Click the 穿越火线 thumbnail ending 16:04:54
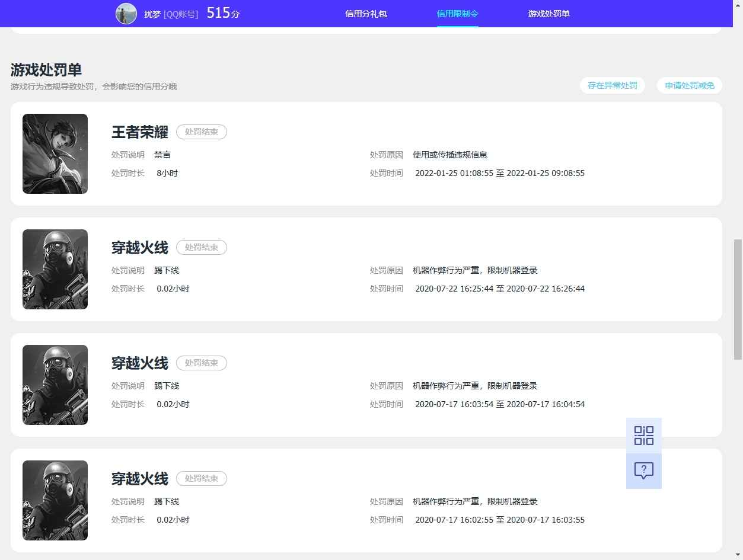743x560 pixels. (55, 385)
